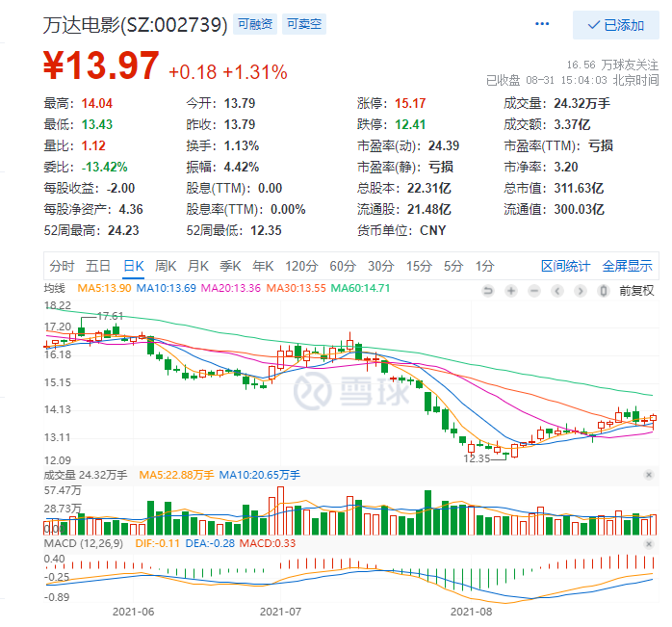This screenshot has width=672, height=627.
Task: Click the MACD:0.33 value label
Action: click(x=268, y=543)
